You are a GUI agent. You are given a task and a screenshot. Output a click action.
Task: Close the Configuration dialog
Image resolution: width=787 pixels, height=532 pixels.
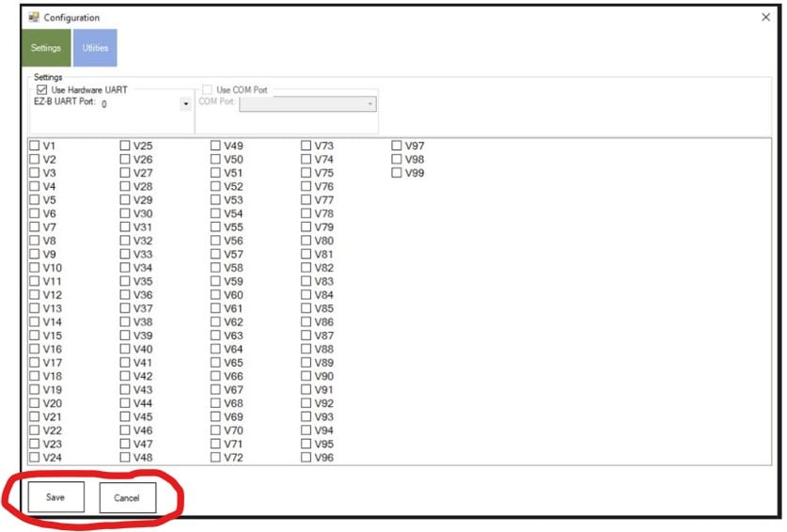click(x=764, y=17)
